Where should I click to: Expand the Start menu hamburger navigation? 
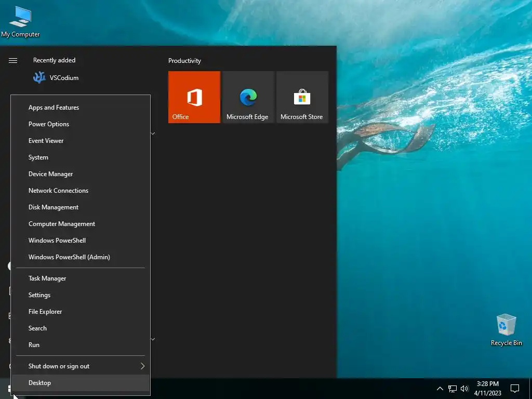tap(13, 60)
